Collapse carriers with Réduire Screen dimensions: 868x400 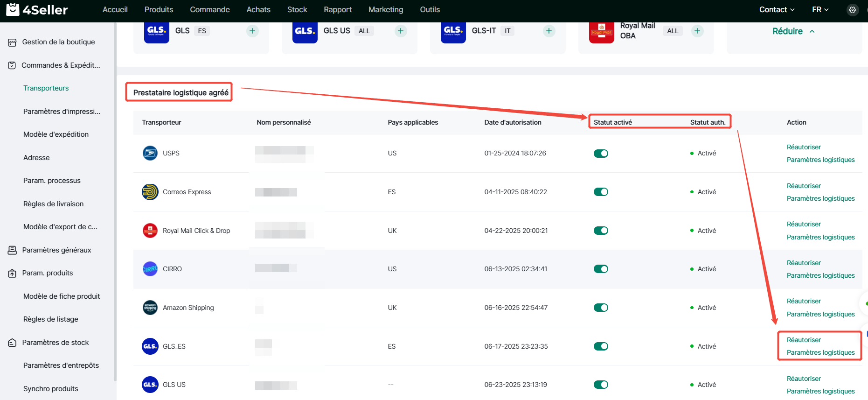793,31
